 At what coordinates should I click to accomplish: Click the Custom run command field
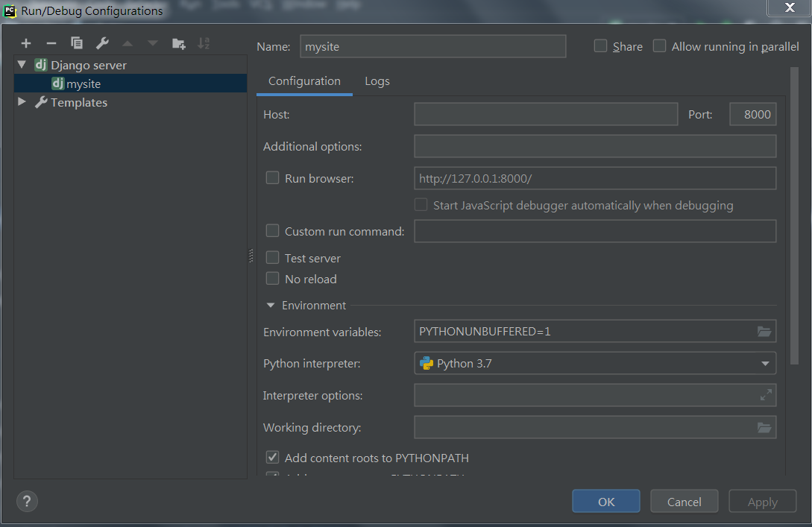click(595, 231)
